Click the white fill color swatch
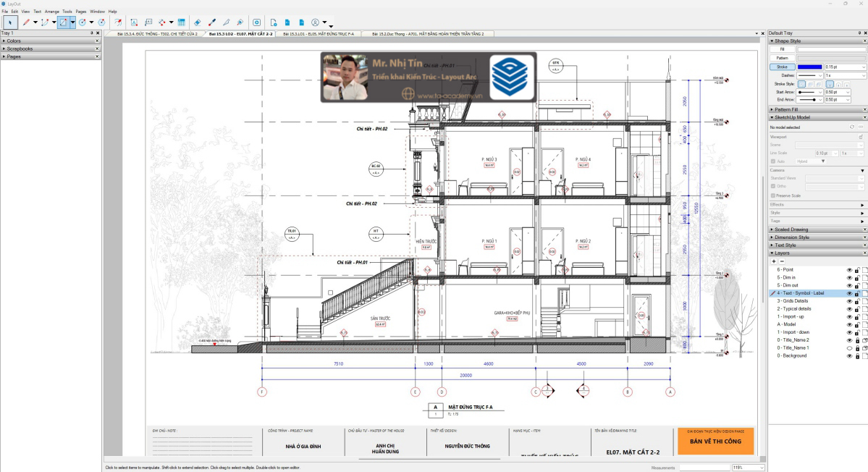This screenshot has width=868, height=472. point(832,49)
